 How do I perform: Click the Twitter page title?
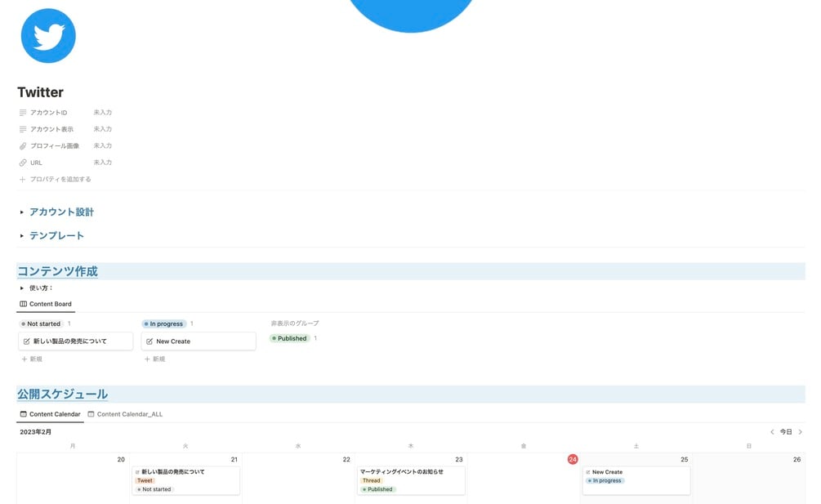(x=40, y=92)
